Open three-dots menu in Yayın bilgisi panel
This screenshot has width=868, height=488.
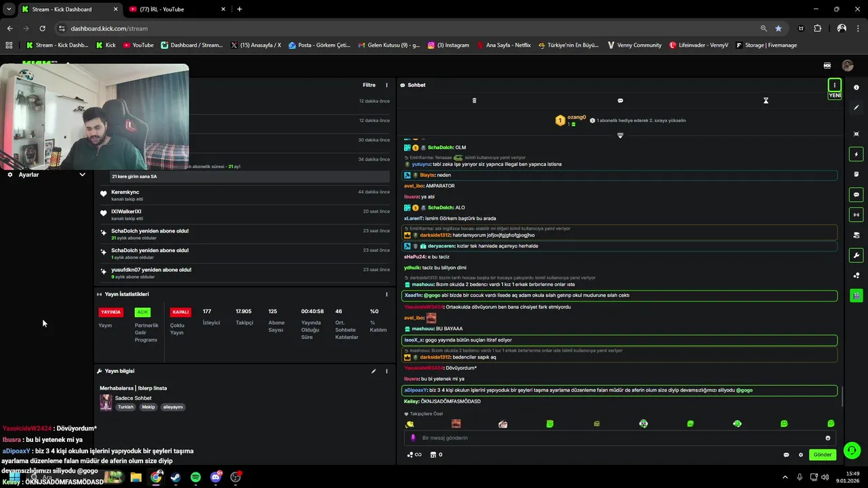[387, 371]
